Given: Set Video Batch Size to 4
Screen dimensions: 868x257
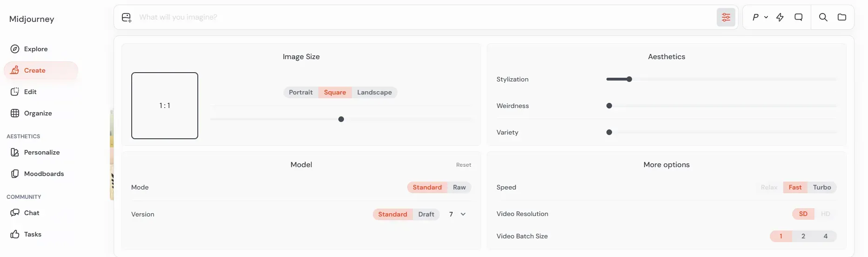Looking at the screenshot, I should point(825,236).
